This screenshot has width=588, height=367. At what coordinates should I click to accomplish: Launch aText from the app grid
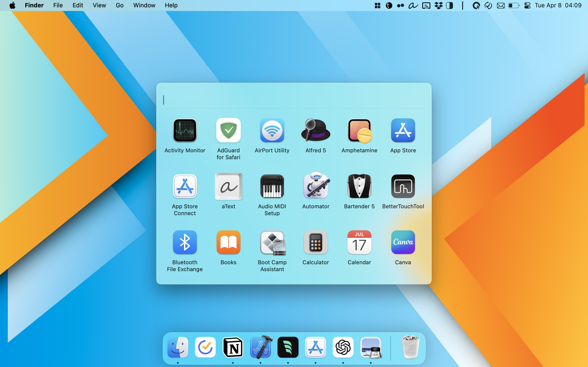point(228,186)
